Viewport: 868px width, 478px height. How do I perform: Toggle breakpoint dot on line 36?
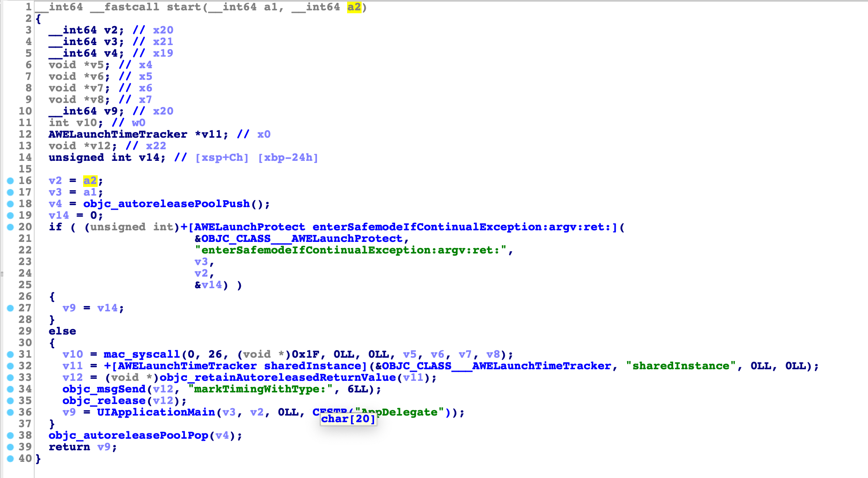(x=10, y=412)
